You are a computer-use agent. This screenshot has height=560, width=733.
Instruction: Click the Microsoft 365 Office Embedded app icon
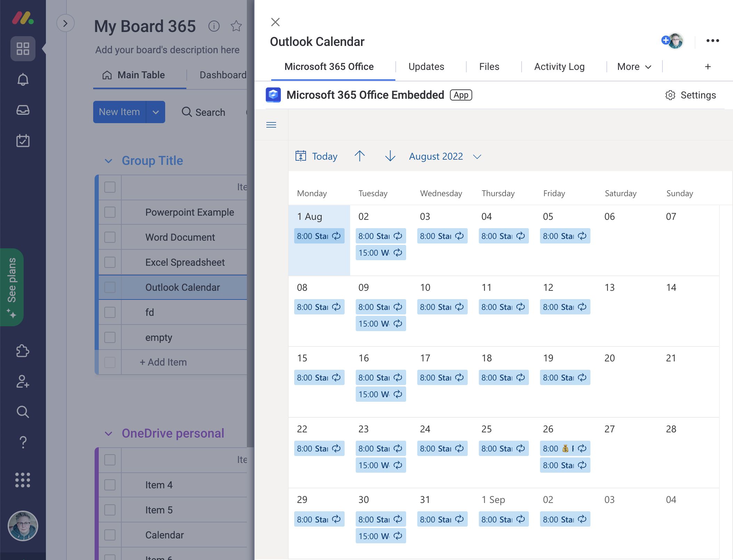coord(273,95)
